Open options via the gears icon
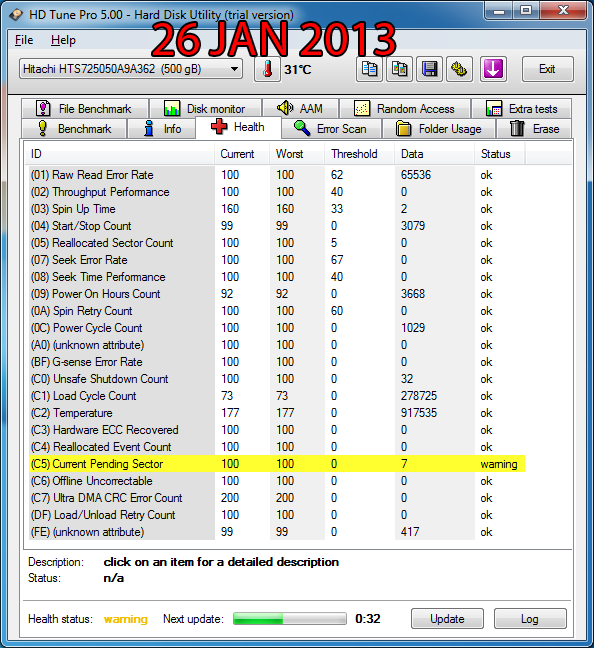The height and width of the screenshot is (648, 594). pyautogui.click(x=460, y=69)
